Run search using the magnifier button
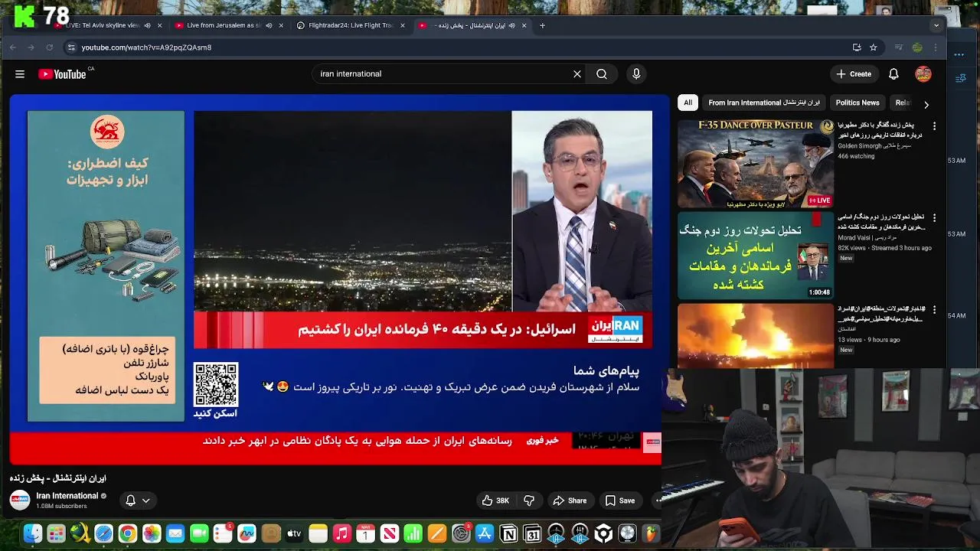Viewport: 980px width, 551px height. point(602,74)
